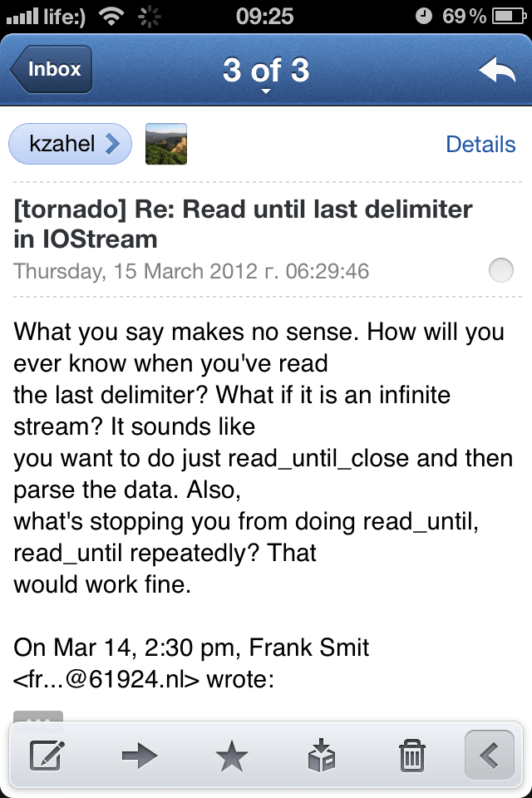
Task: Tap the reply arrow icon in header
Action: coord(497,69)
